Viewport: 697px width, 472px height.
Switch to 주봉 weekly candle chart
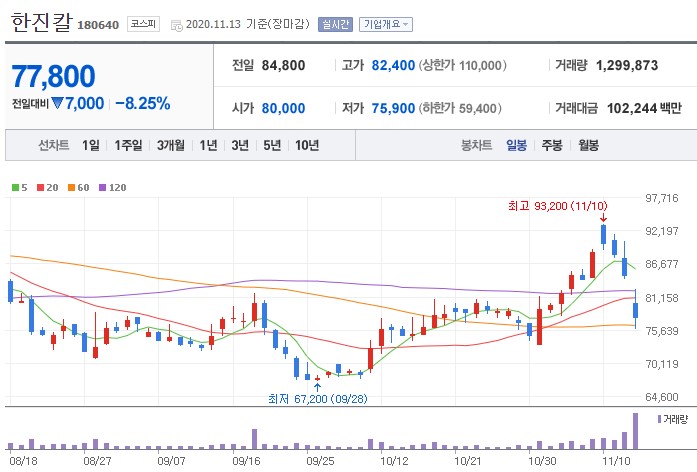pos(552,145)
